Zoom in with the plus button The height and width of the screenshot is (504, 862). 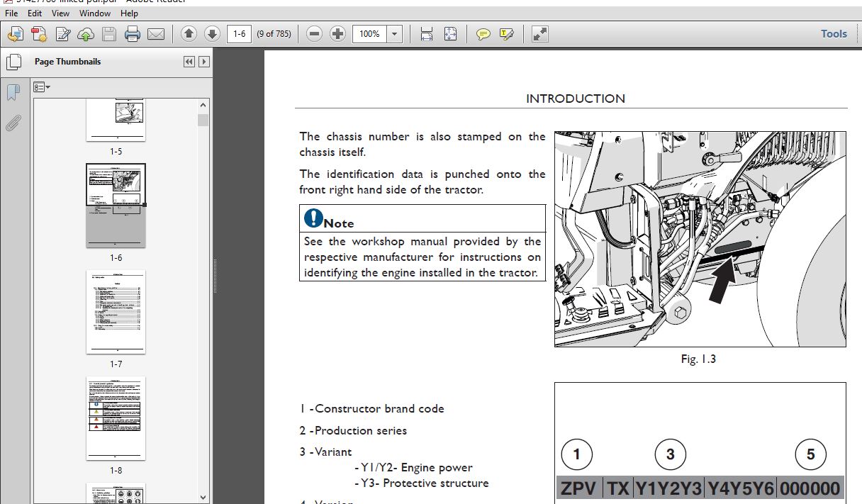[x=338, y=33]
